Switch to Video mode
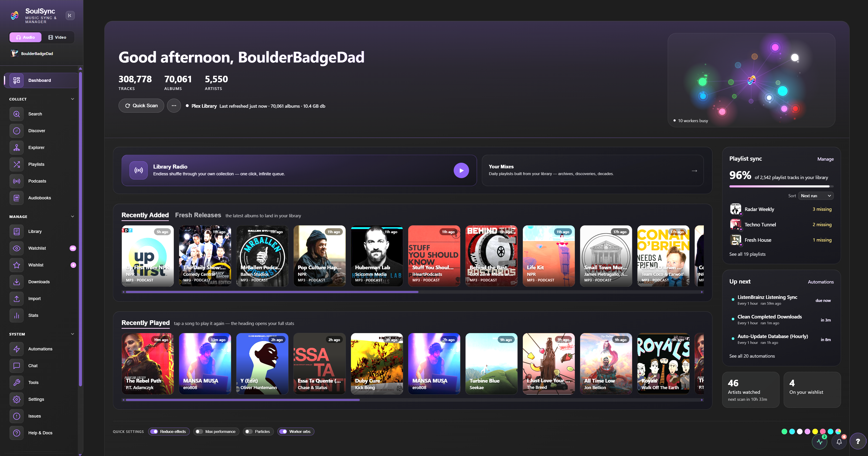868x456 pixels. [x=57, y=38]
